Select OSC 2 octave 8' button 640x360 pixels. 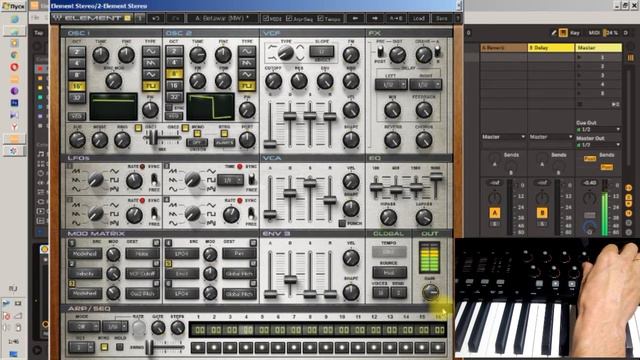pos(174,74)
